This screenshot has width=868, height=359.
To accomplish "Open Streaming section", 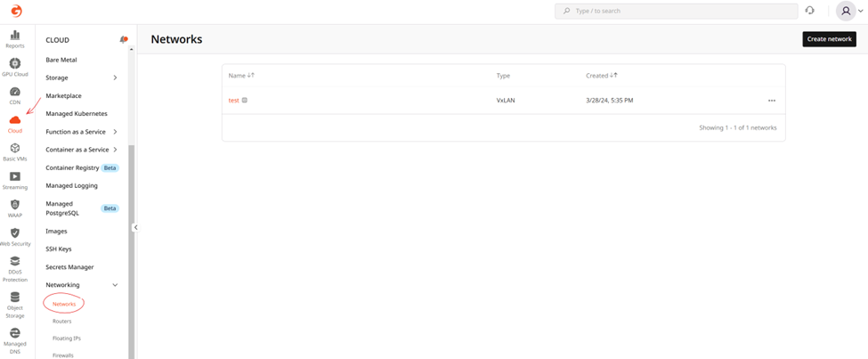I will [15, 181].
